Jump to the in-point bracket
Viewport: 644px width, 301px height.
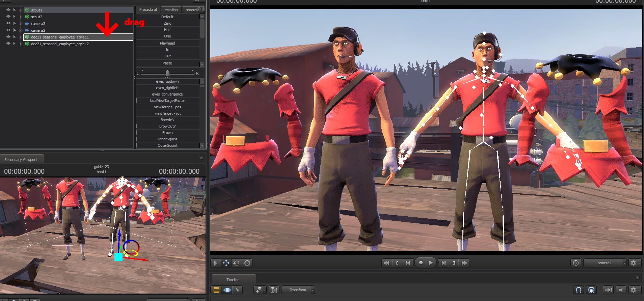(397, 263)
